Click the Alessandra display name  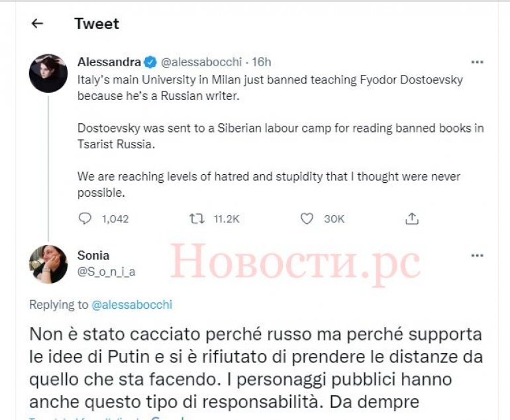(109, 62)
